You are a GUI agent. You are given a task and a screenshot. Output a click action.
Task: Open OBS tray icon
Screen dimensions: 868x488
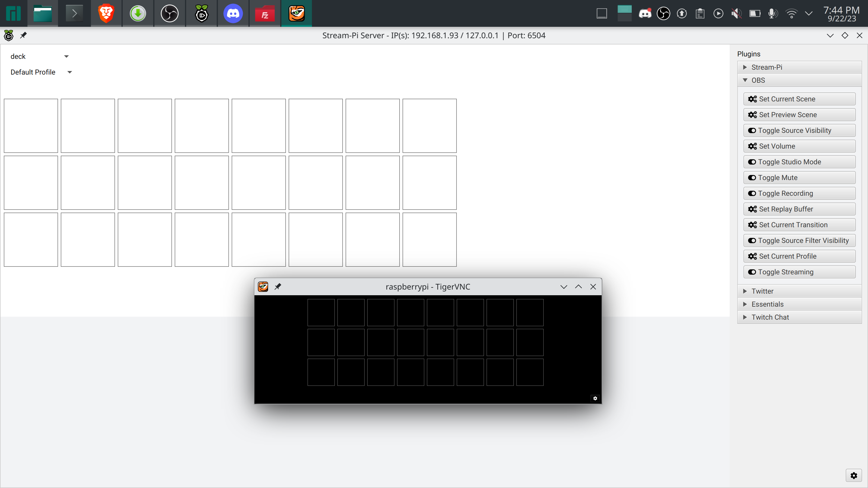point(663,14)
